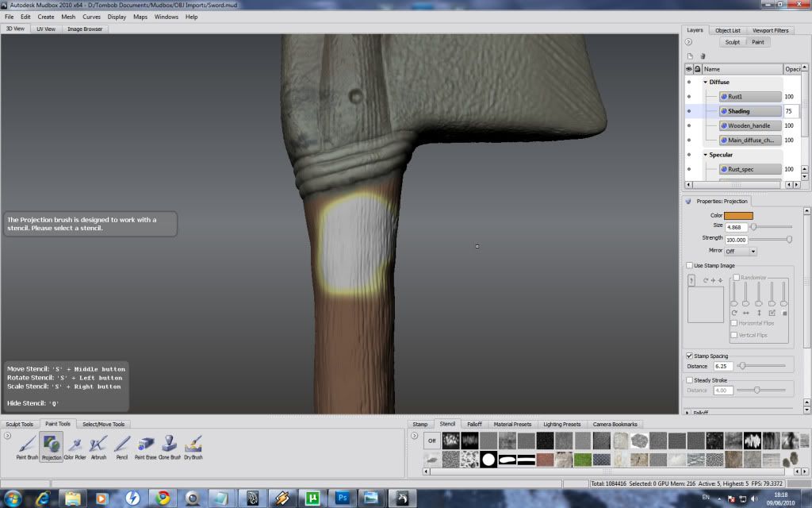This screenshot has height=508, width=812.
Task: Click the Sculpt layers button
Action: click(x=733, y=42)
